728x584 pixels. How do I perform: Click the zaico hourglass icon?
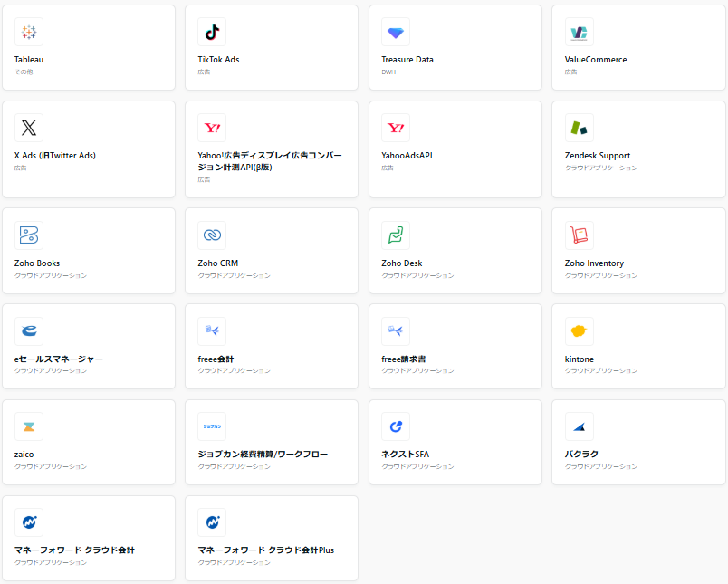[29, 426]
